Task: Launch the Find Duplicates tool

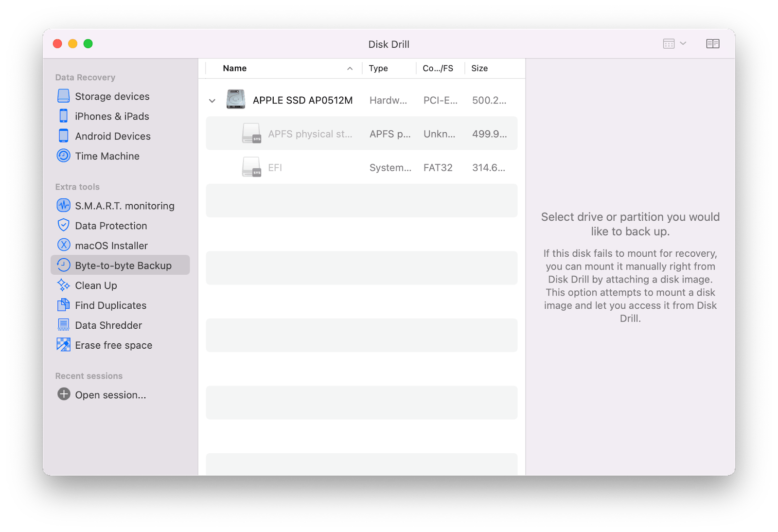Action: click(110, 305)
